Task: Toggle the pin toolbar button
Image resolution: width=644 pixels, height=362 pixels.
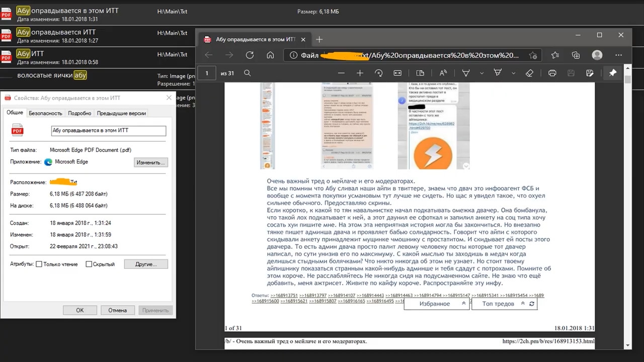Action: click(612, 73)
